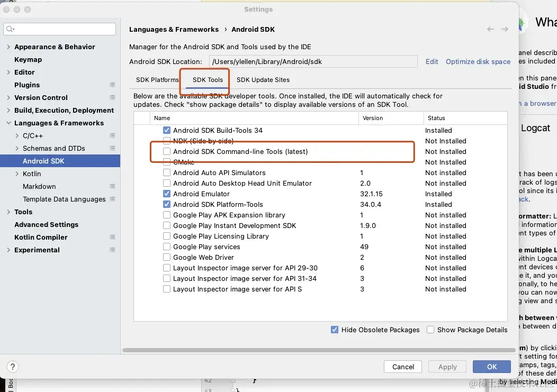Click the project-level icon beside Kotlin Compiler

point(112,237)
